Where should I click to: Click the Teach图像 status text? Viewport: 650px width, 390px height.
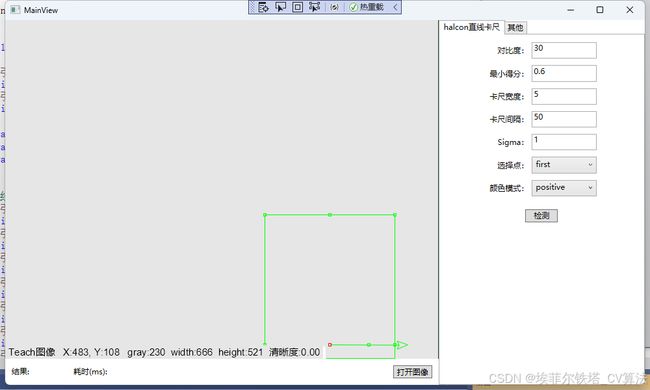tap(32, 352)
